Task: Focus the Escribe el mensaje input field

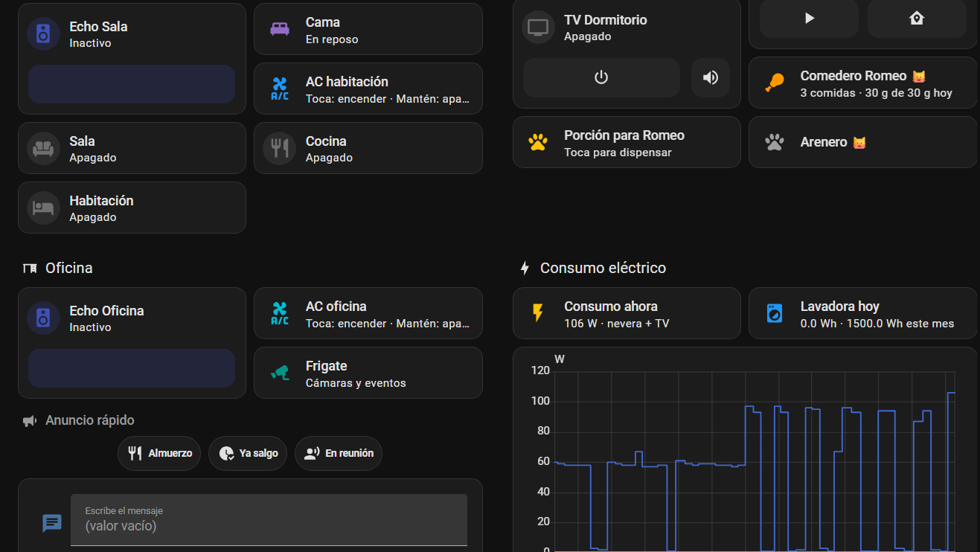Action: click(x=269, y=520)
